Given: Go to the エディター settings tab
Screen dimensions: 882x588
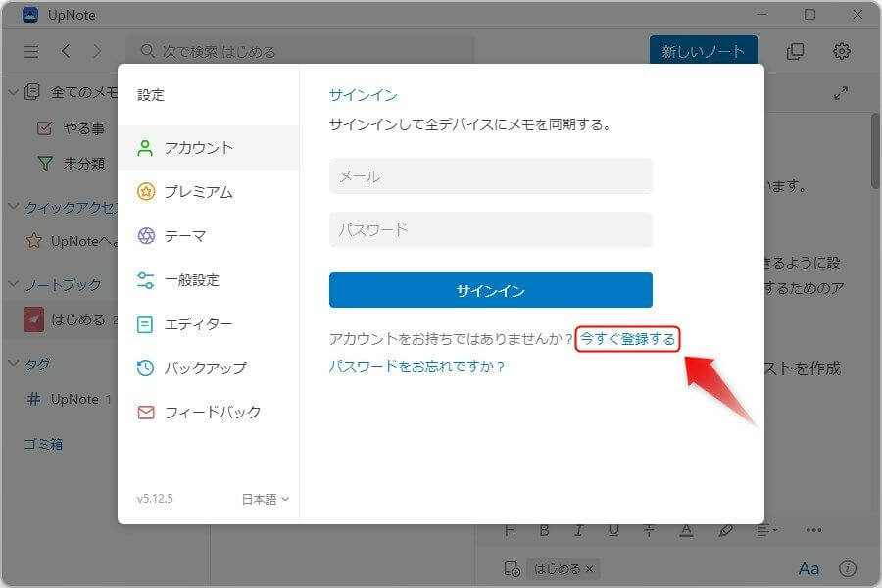Looking at the screenshot, I should click(x=208, y=323).
